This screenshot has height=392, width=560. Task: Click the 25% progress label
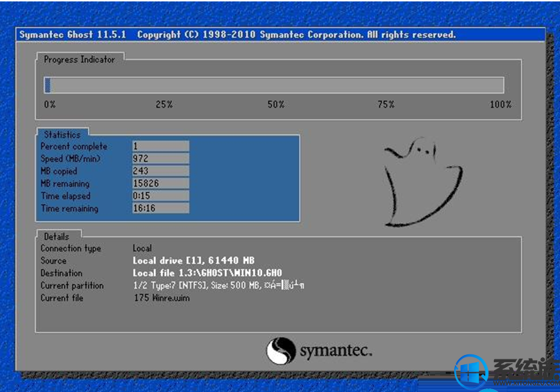(164, 104)
